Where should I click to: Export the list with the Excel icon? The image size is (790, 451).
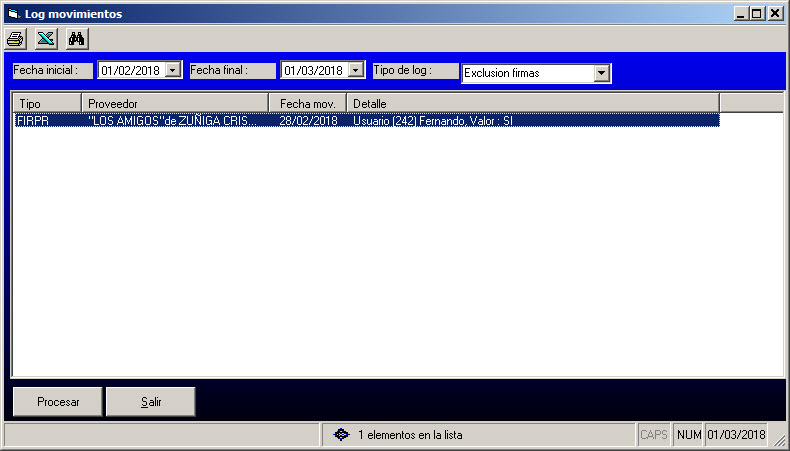tap(45, 39)
